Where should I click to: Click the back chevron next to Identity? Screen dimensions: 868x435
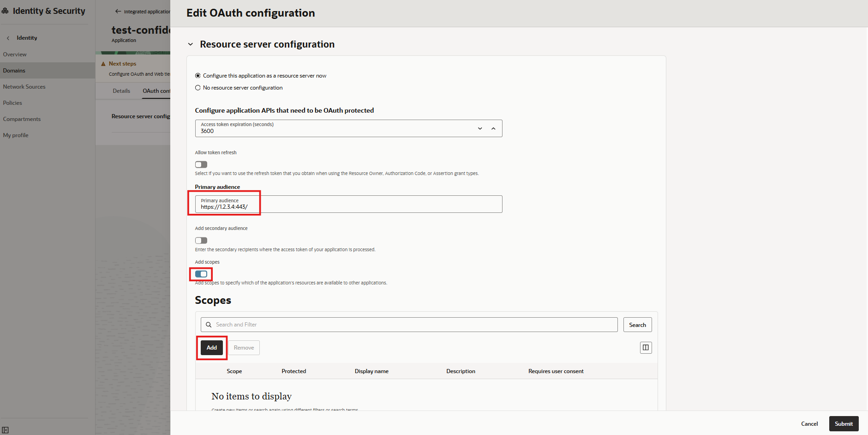tap(8, 38)
